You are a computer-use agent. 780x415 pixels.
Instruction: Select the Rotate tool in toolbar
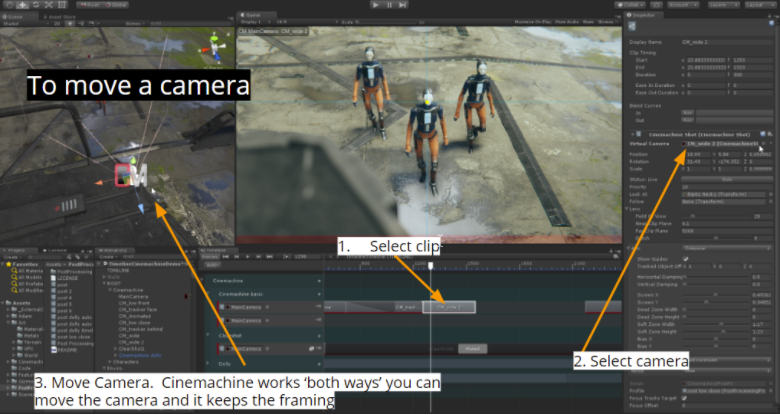tap(34, 5)
